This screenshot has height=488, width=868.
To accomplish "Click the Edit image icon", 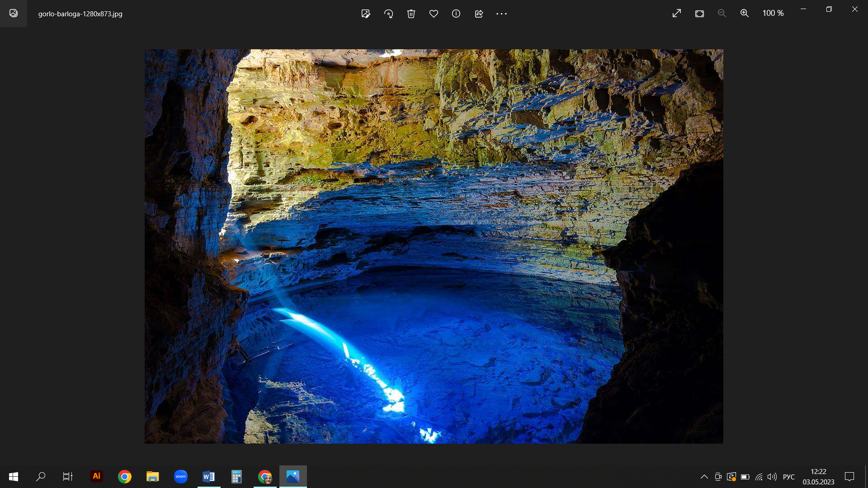I will 366,14.
